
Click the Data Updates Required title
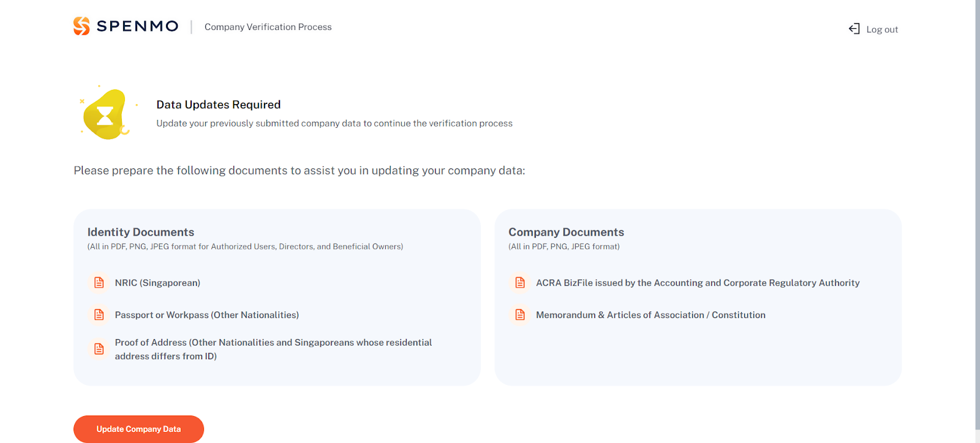click(218, 105)
